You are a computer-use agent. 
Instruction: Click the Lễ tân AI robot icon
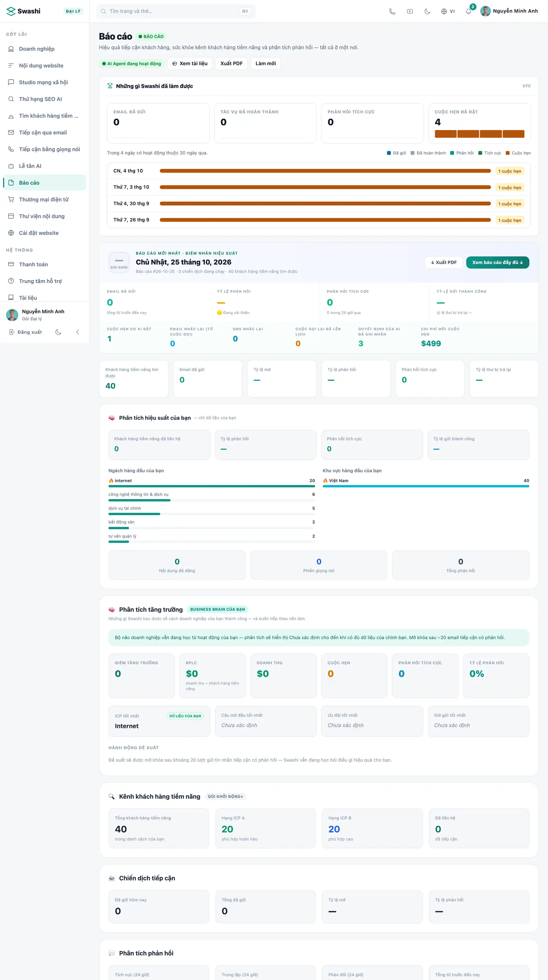pos(11,166)
